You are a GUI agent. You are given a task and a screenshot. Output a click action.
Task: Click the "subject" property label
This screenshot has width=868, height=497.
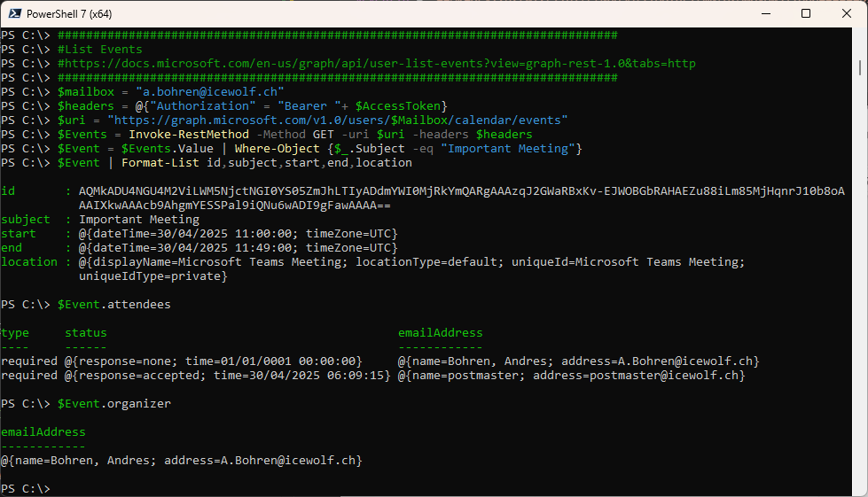26,220
